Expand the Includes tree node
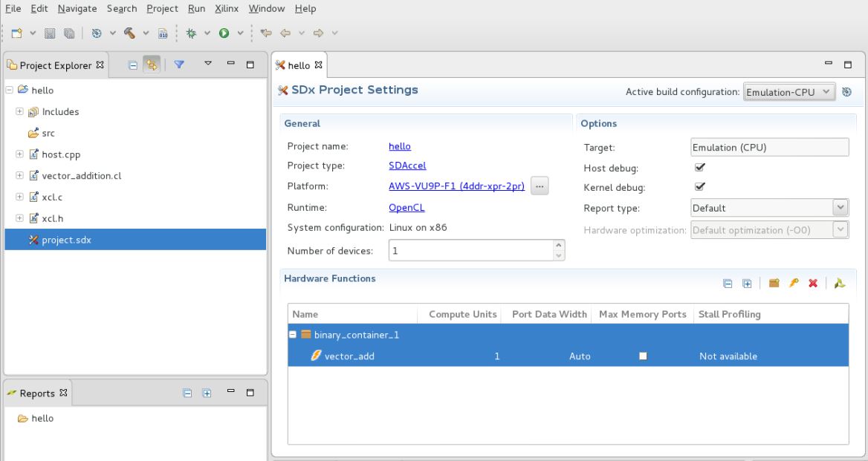Viewport: 868px width, 461px height. tap(19, 111)
